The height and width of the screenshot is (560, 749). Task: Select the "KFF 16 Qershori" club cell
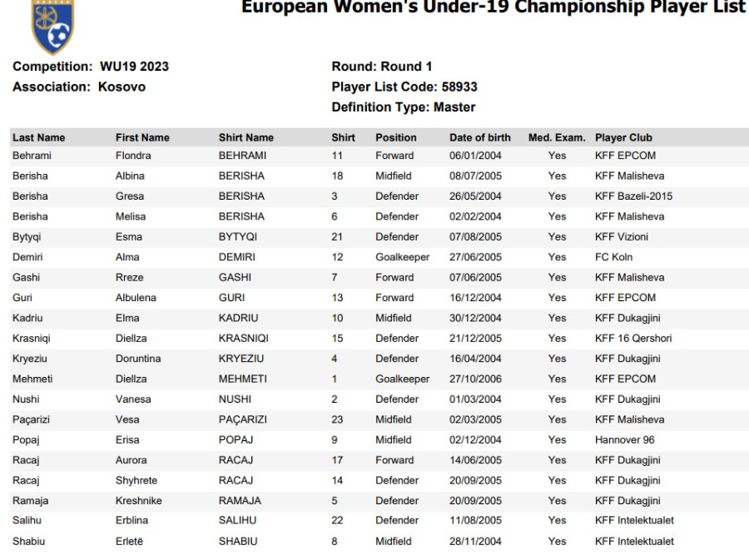point(633,339)
